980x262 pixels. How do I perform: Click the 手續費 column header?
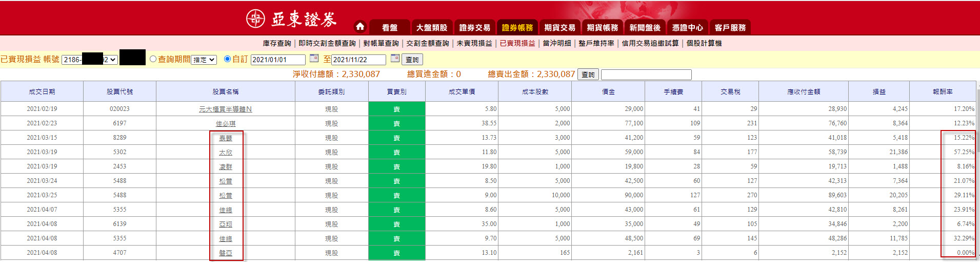coord(673,91)
